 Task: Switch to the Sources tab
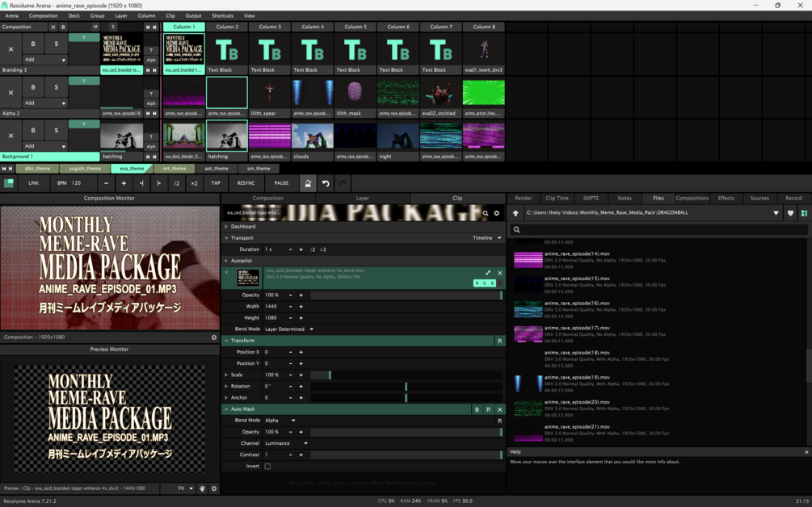click(759, 198)
